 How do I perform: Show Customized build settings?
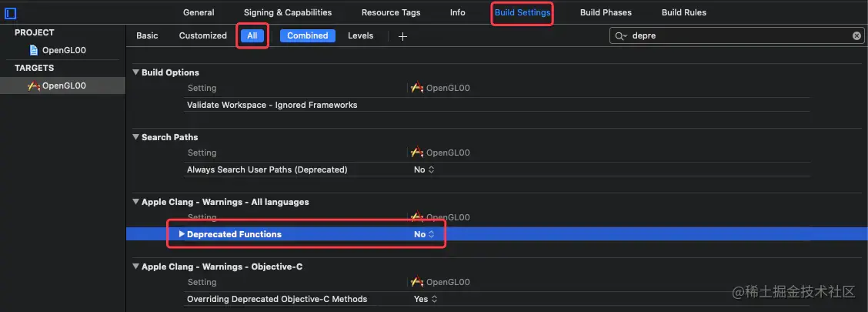point(202,35)
